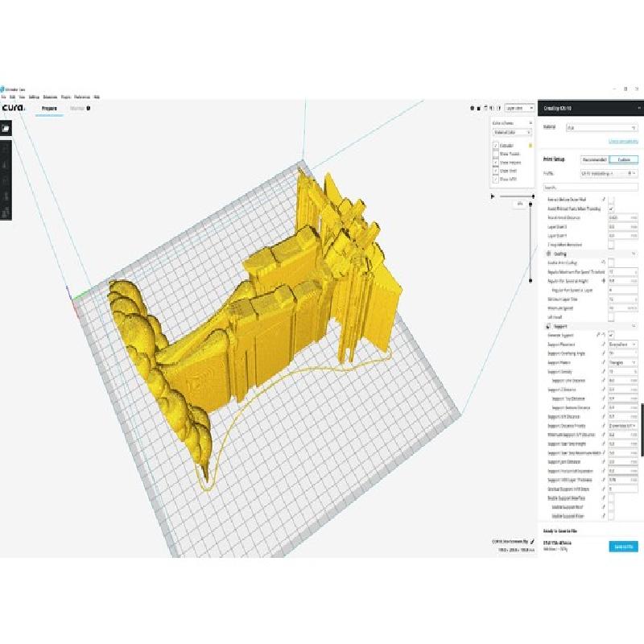Viewport: 644px width, 644px height.
Task: Click link icon beside Retract Before Outer Wall
Action: pos(604,199)
